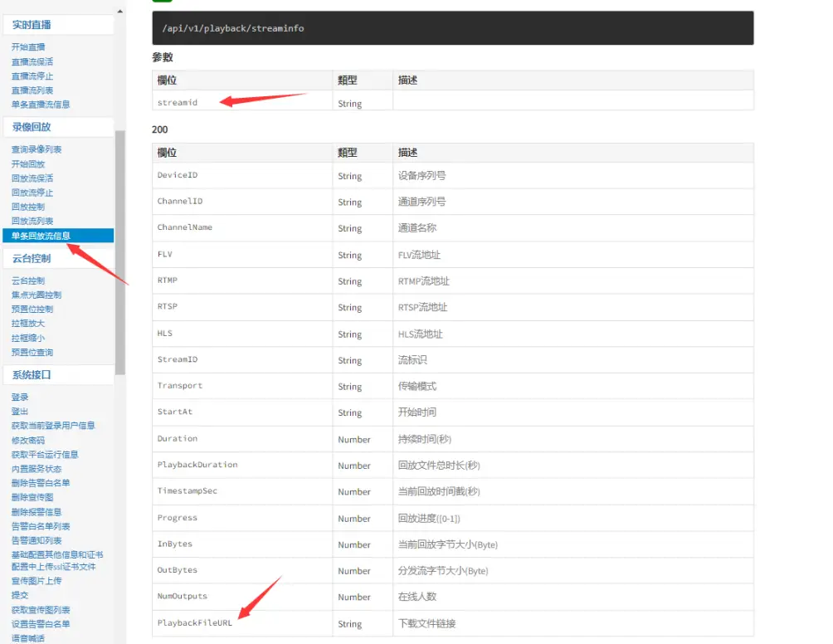Open the 直播流保活 sidebar link
Screen dimensions: 833x644
point(32,61)
